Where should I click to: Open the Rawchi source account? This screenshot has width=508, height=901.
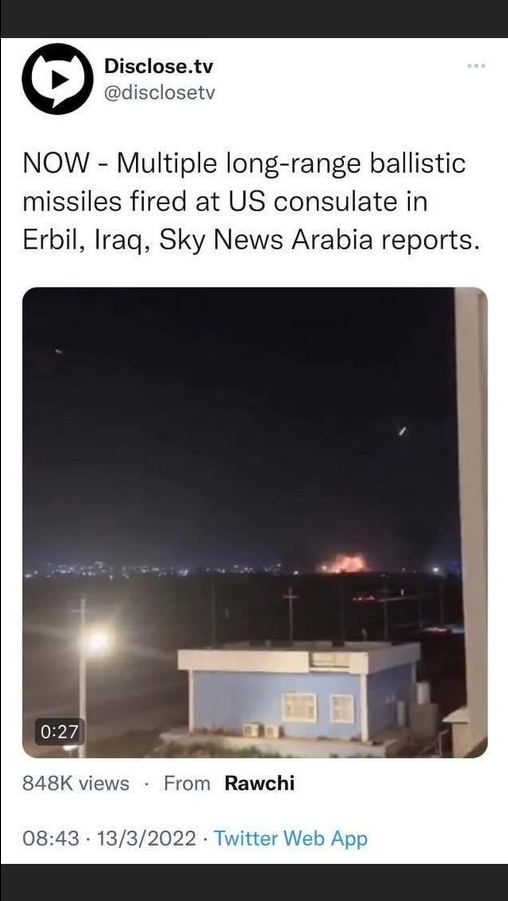[x=260, y=783]
